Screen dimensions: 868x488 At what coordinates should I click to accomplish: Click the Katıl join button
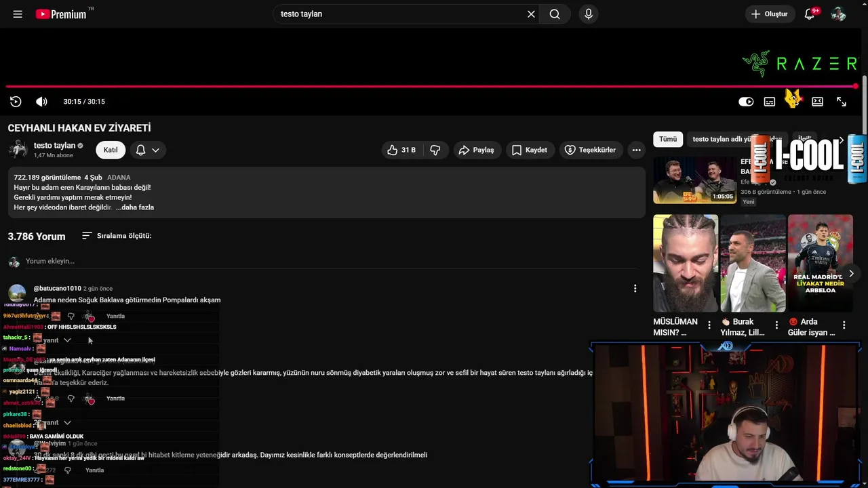[111, 150]
